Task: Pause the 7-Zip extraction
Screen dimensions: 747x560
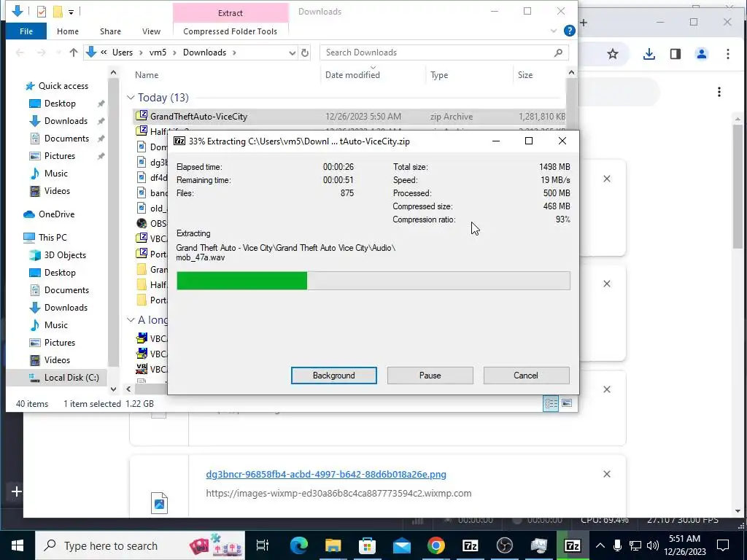Action: click(430, 376)
